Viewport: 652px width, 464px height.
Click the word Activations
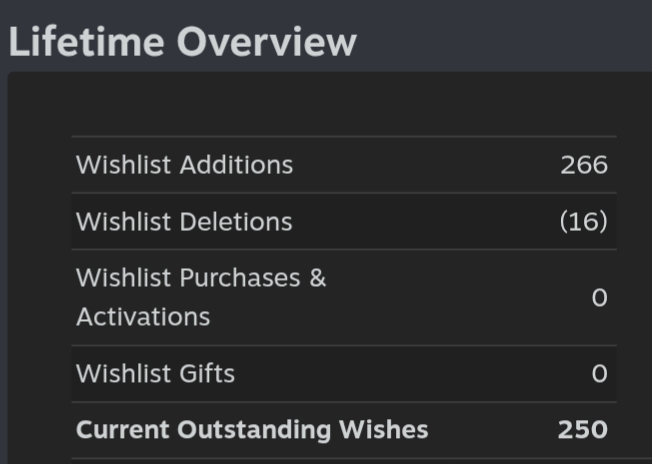[143, 317]
